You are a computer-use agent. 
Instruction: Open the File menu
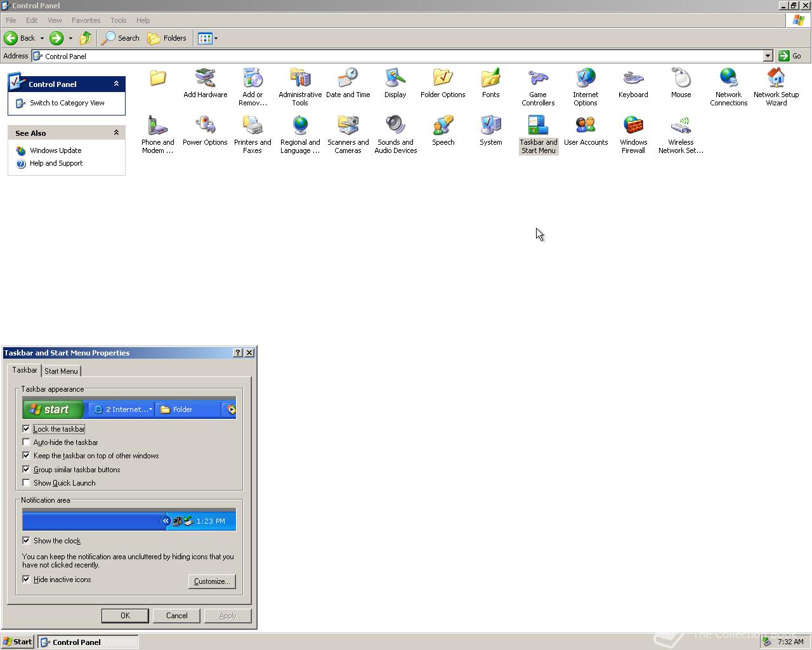[x=11, y=20]
